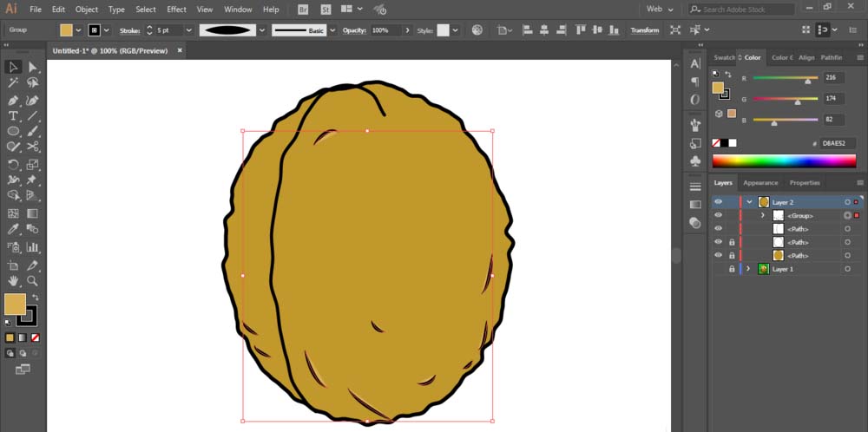The image size is (868, 432).
Task: Click Horizontal Align Left icon
Action: pos(528,29)
